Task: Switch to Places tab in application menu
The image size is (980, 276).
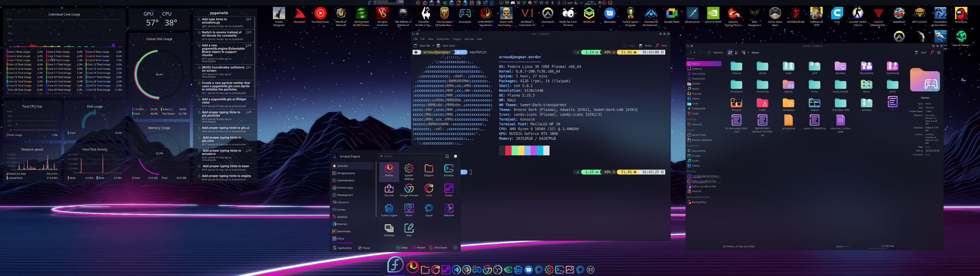Action: click(364, 248)
